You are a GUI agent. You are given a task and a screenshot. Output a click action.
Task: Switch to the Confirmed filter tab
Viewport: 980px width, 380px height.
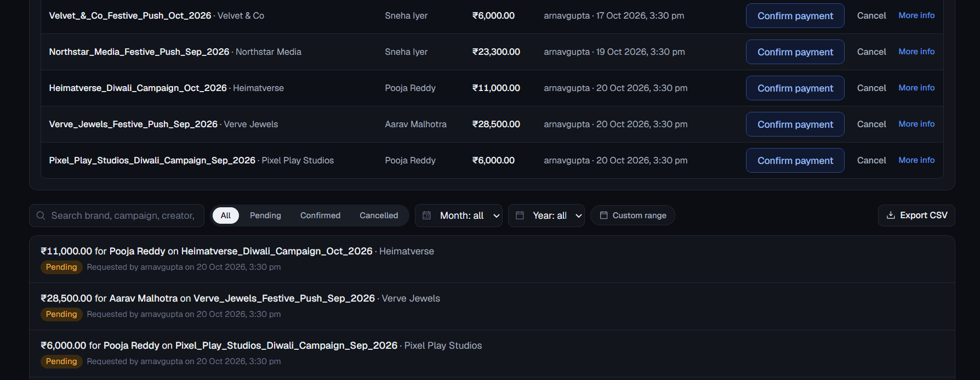320,215
